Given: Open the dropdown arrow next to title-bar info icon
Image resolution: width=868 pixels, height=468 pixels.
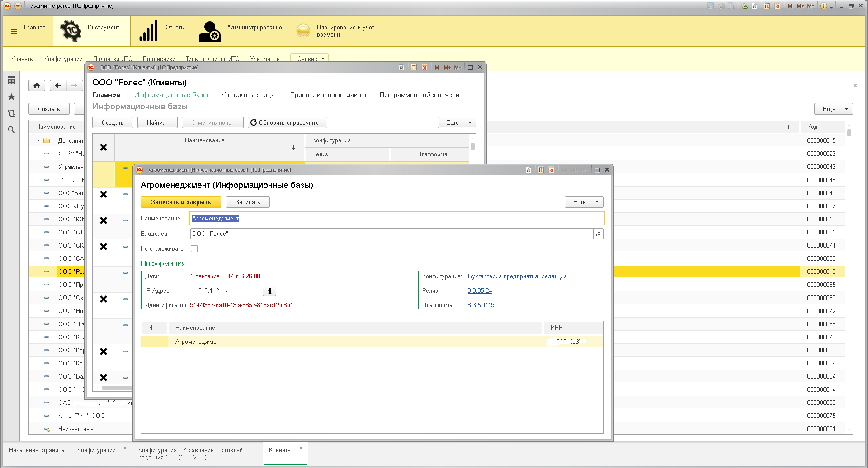Looking at the screenshot, I should click(x=832, y=6).
